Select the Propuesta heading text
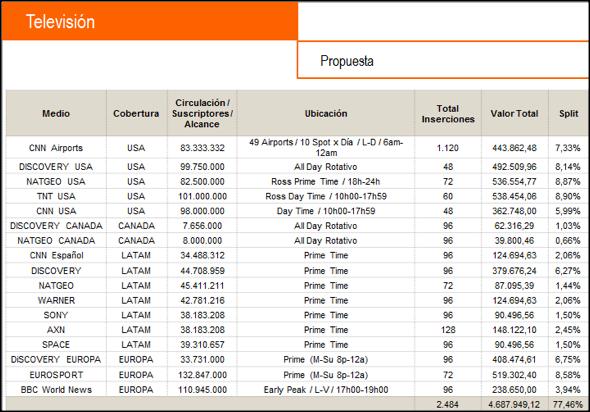 click(x=347, y=61)
